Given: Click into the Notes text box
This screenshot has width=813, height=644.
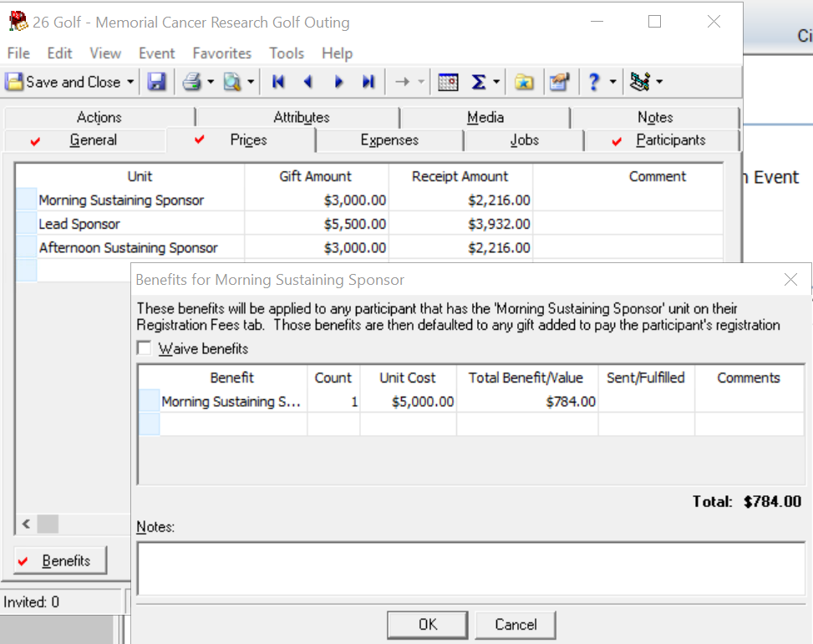Looking at the screenshot, I should 470,569.
